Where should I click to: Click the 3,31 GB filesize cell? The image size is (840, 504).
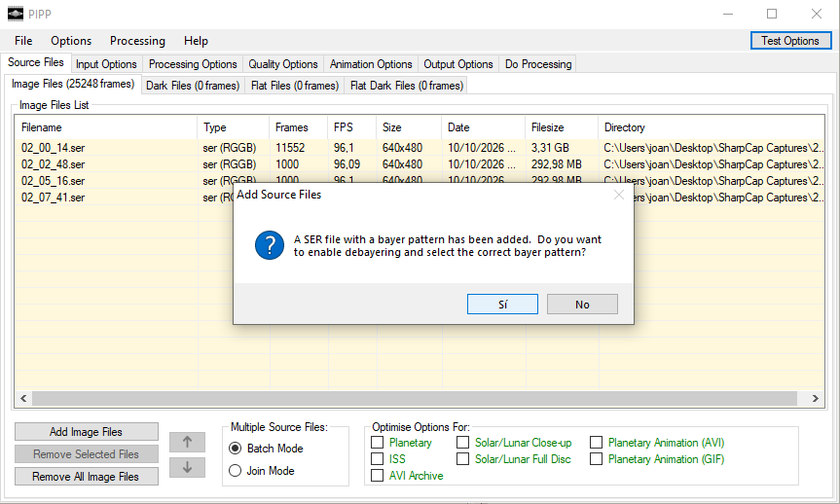coord(550,148)
